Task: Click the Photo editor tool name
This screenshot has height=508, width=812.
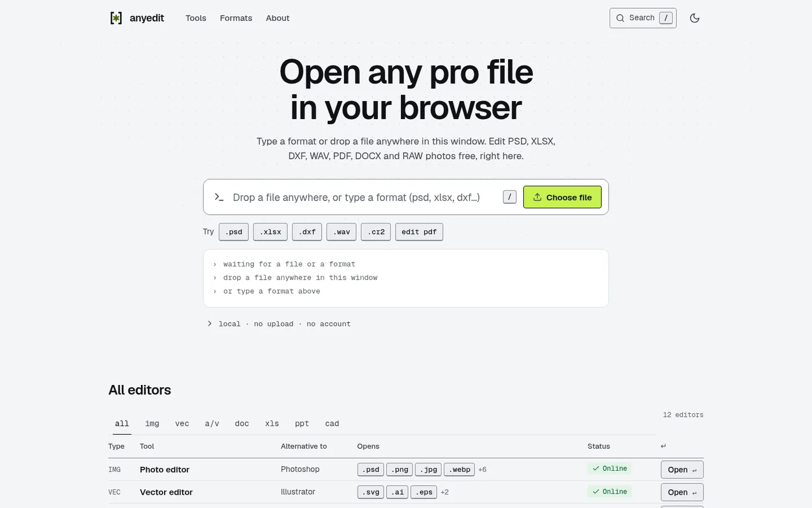Action: coord(165,470)
